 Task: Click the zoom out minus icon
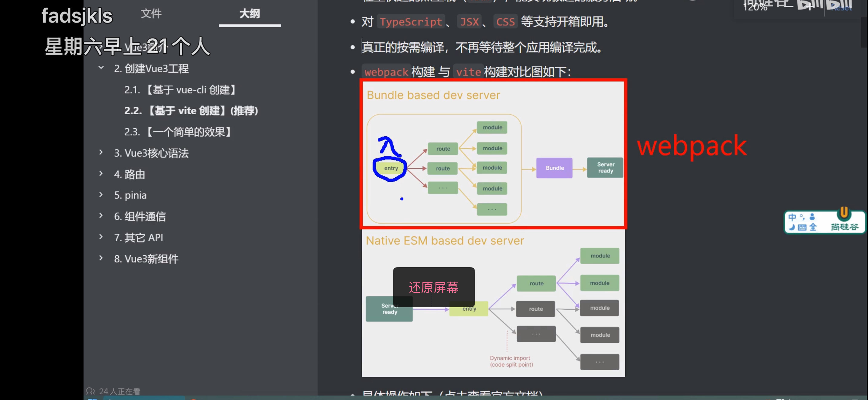790,7
